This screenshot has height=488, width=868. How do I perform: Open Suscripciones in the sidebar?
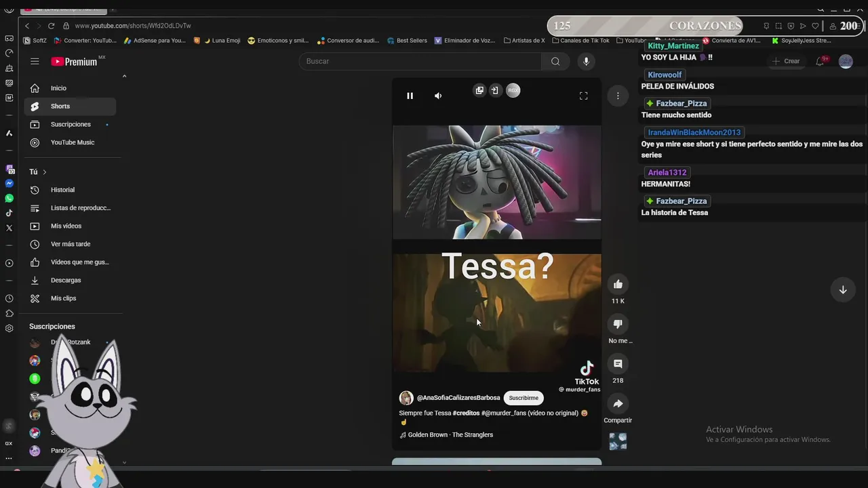click(x=70, y=124)
